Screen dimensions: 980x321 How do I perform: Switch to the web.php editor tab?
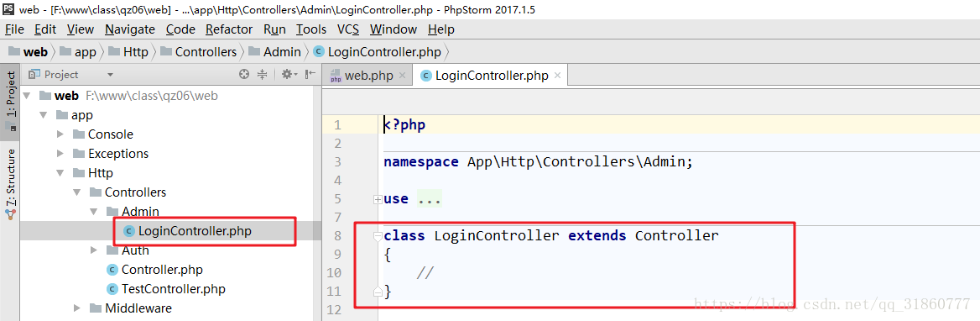click(x=368, y=76)
